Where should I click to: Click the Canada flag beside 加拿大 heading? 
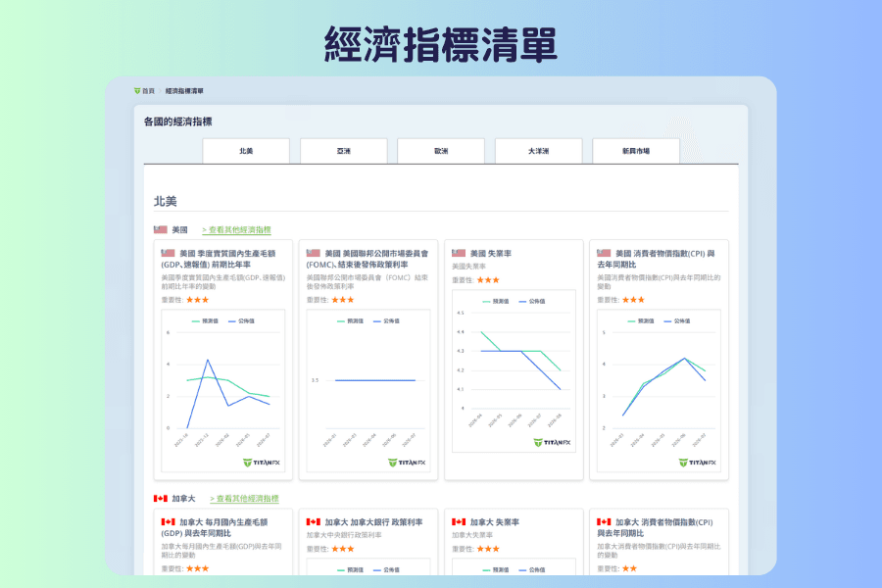coord(161,499)
